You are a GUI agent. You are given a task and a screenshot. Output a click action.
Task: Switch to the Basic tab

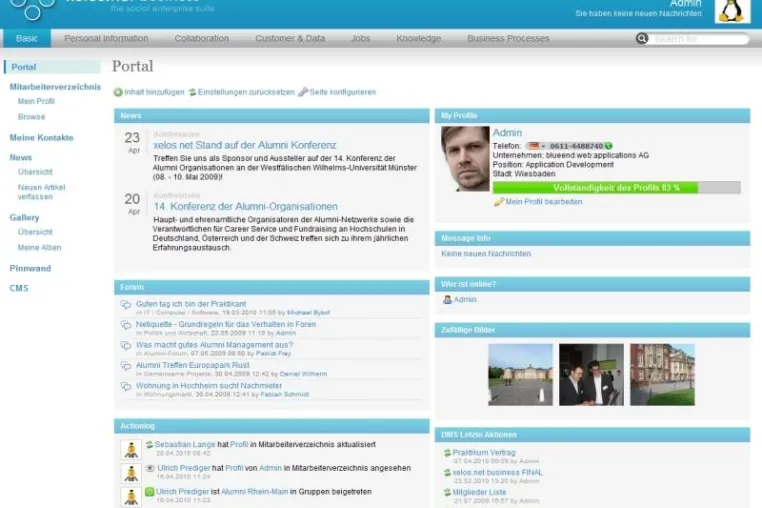27,38
